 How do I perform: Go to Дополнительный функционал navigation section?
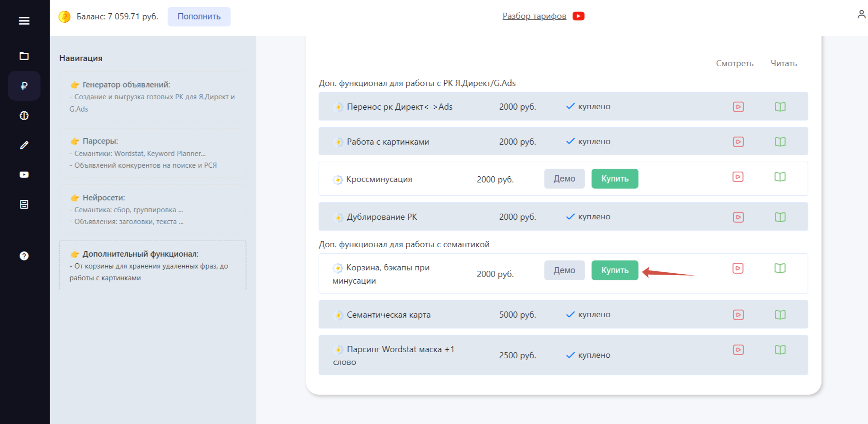pyautogui.click(x=152, y=265)
